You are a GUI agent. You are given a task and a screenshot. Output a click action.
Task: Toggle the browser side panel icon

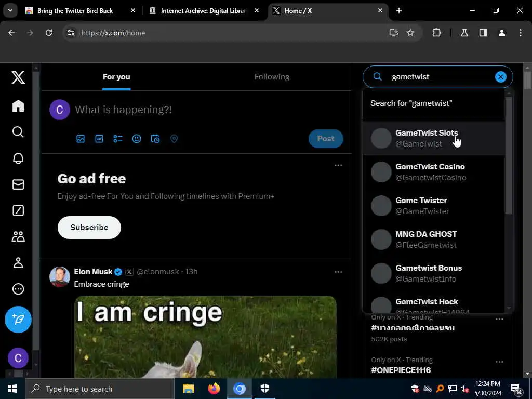(x=483, y=33)
